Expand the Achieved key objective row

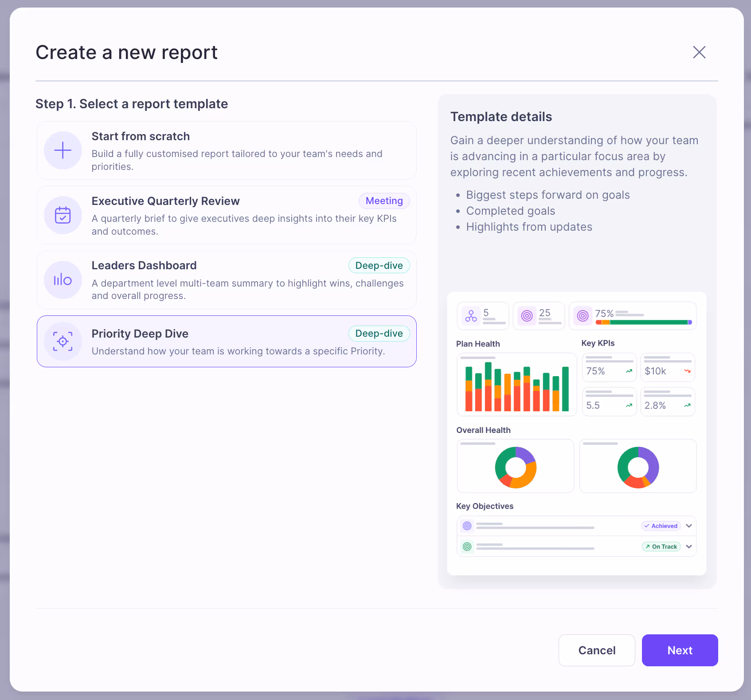click(x=688, y=526)
